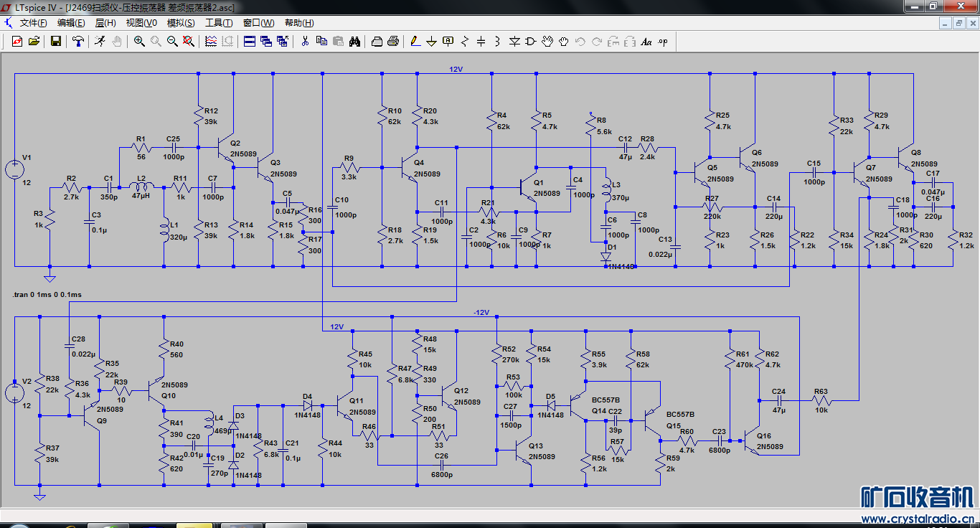
Task: Open the 文件(F) menu
Action: (x=34, y=23)
